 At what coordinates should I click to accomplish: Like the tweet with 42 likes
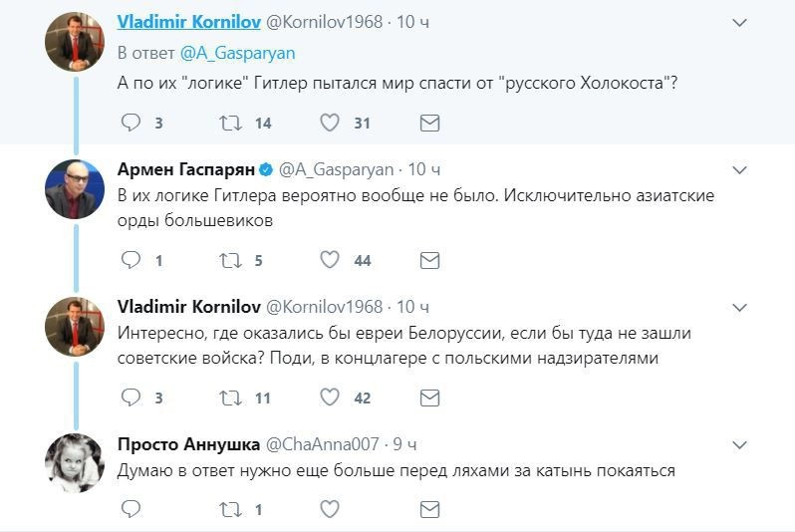(x=330, y=398)
